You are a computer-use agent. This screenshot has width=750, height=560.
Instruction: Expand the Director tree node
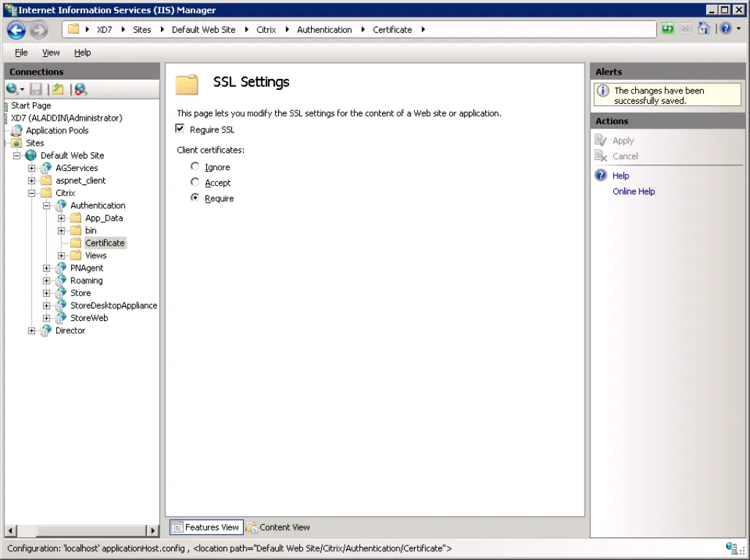point(31,330)
